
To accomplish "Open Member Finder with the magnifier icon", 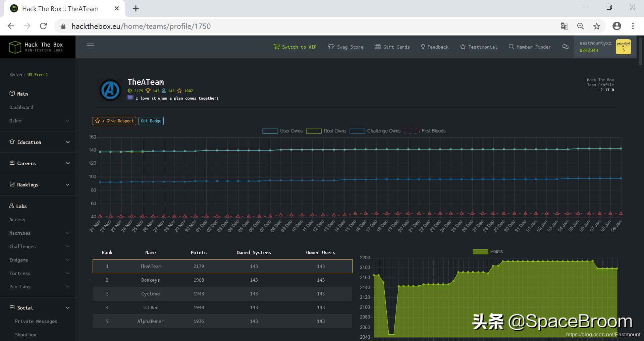I will pos(511,47).
